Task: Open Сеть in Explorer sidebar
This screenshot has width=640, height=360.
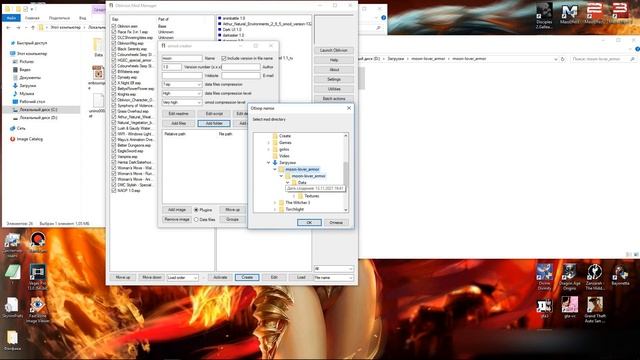Action: (21, 128)
